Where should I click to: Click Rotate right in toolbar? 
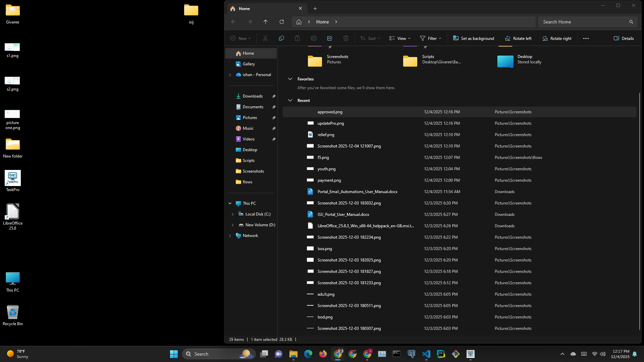tap(557, 38)
